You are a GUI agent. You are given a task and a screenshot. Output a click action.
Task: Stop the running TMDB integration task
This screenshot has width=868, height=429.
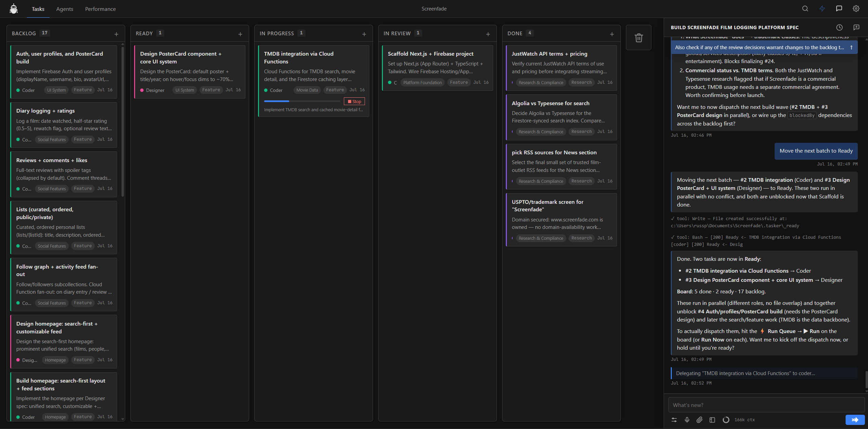(x=354, y=101)
